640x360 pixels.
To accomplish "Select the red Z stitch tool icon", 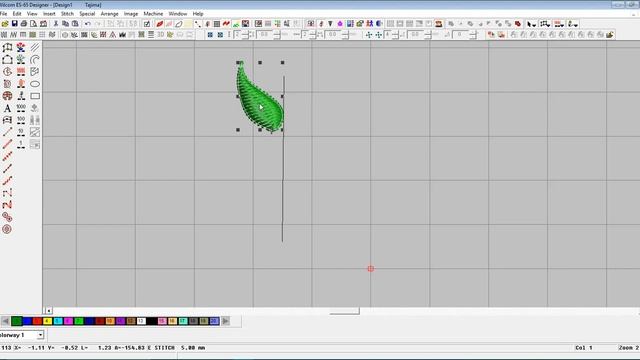I will (x=7, y=204).
